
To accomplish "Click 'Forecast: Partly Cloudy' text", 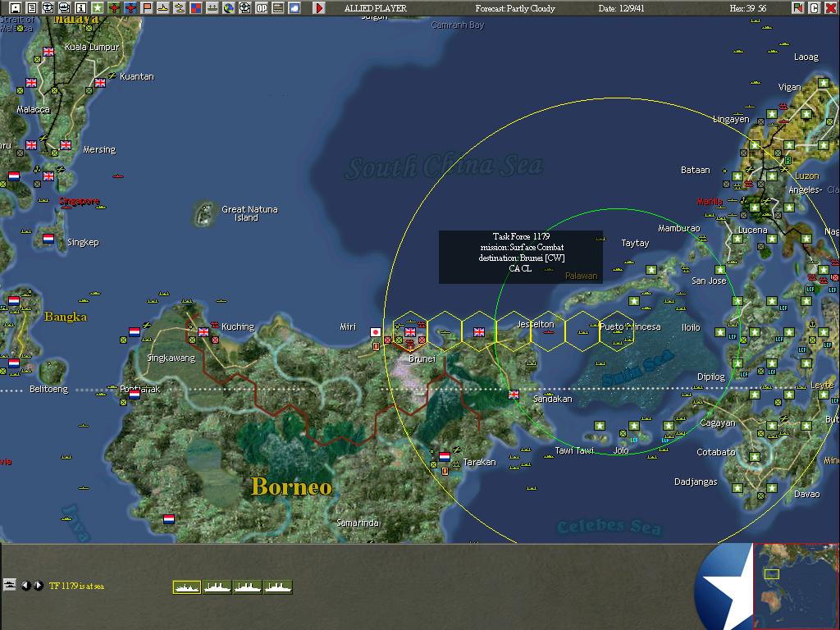I will (x=515, y=8).
